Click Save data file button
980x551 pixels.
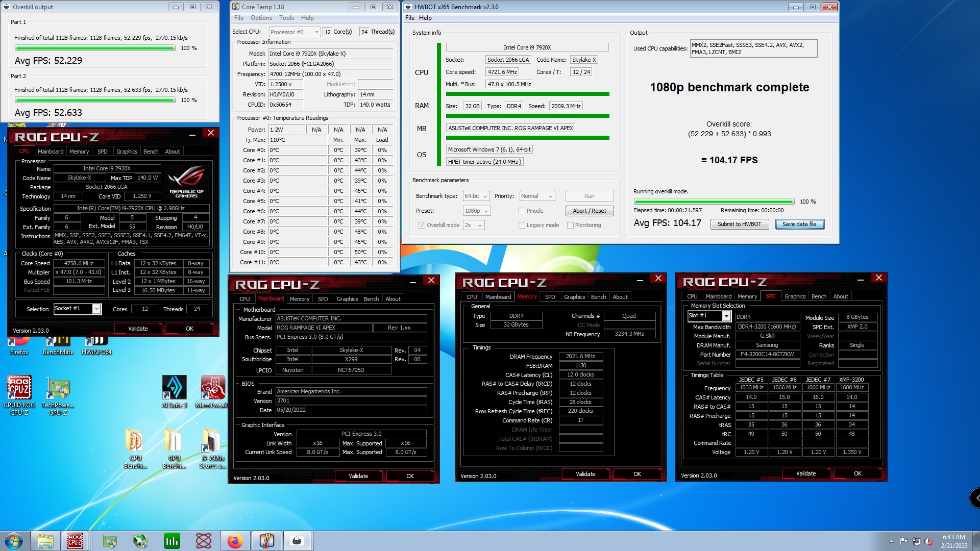[x=799, y=224]
